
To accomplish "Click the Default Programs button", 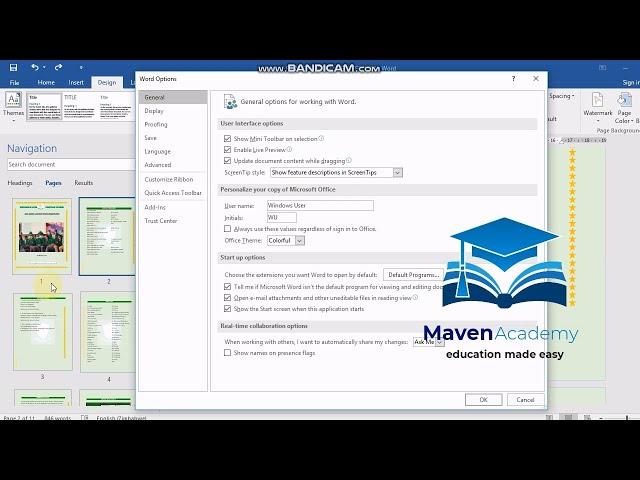I will point(413,274).
